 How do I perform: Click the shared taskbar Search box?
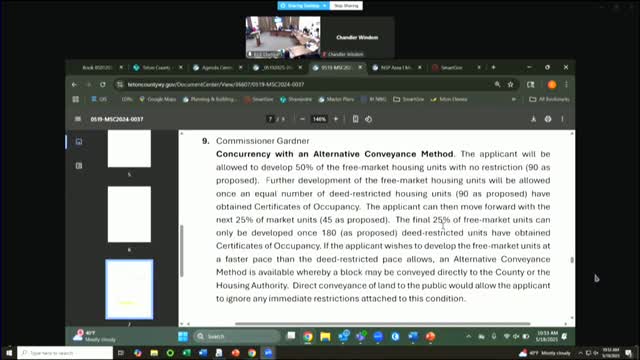237,336
